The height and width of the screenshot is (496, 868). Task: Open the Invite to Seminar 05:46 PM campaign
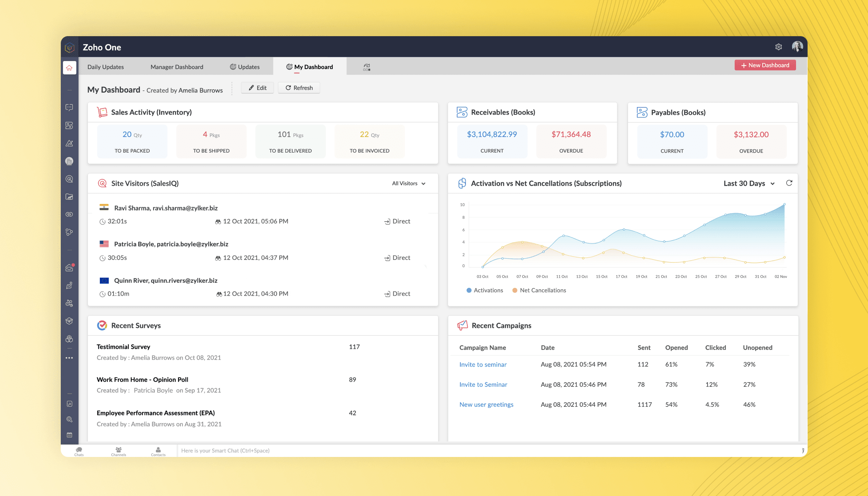coord(483,385)
